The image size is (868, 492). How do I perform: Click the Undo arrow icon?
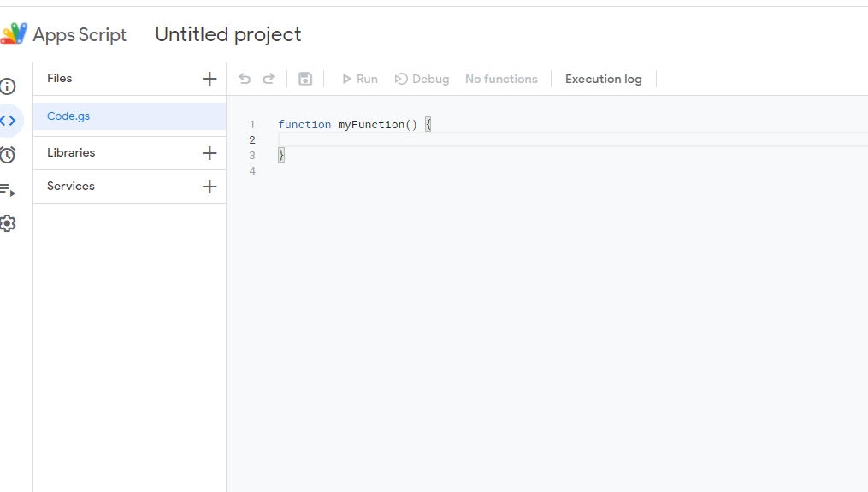click(245, 79)
